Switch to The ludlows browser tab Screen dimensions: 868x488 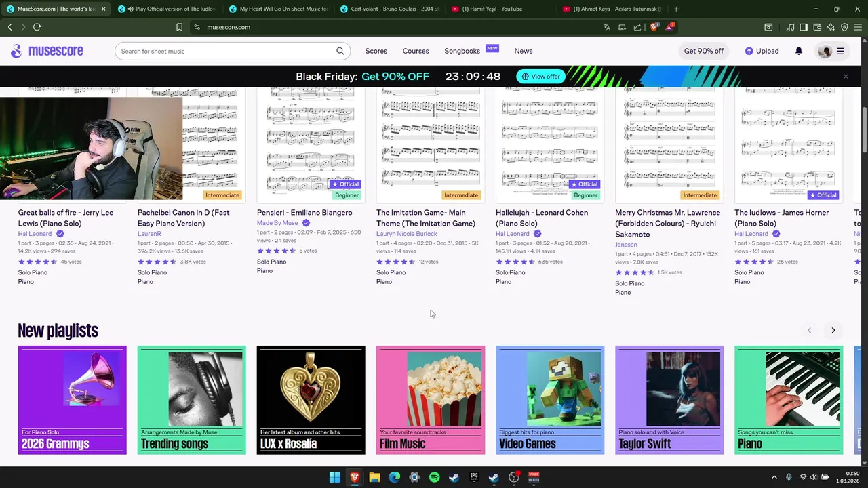click(168, 9)
